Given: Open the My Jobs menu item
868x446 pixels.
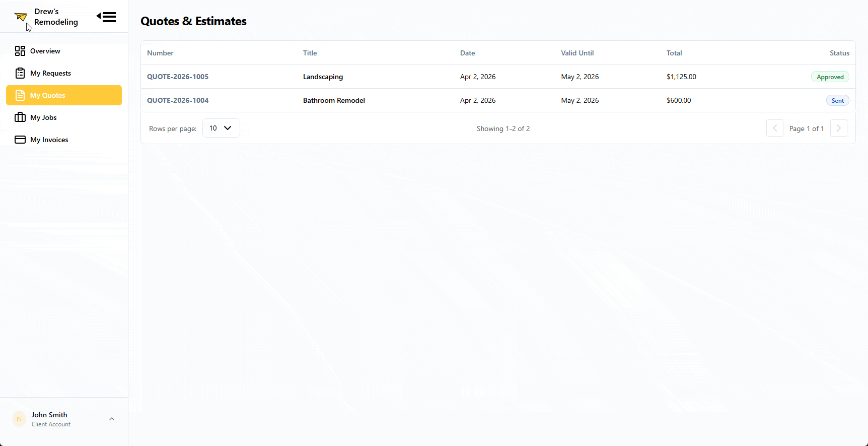Looking at the screenshot, I should click(64, 117).
